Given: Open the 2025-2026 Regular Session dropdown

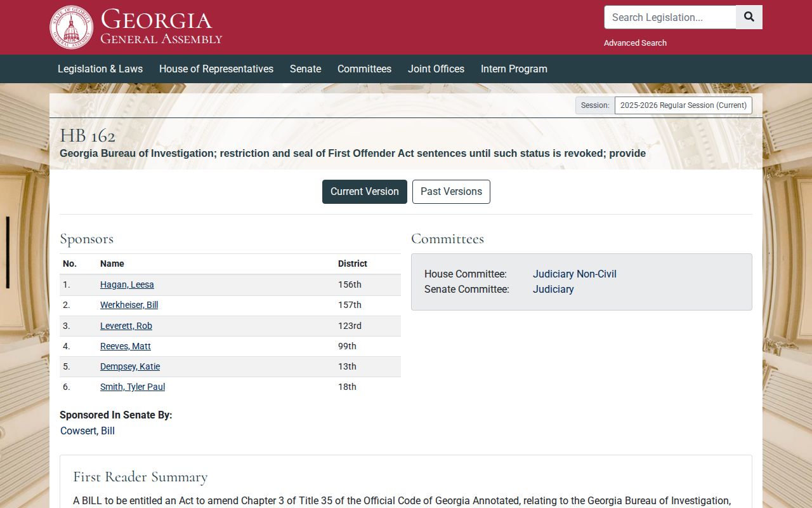Looking at the screenshot, I should 683,105.
